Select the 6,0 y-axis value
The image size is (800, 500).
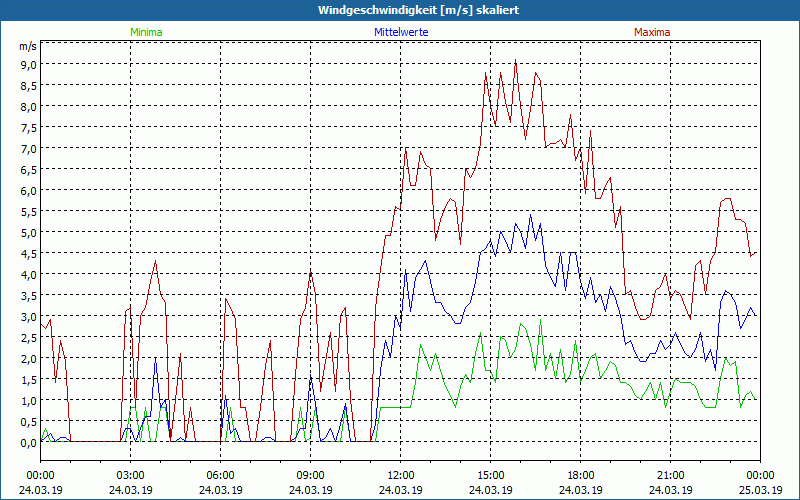28,190
